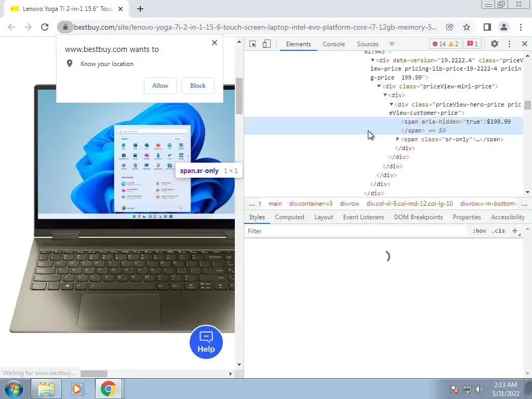Open the 1 issue badge
Viewport: 532px width, 399px height.
(x=473, y=44)
